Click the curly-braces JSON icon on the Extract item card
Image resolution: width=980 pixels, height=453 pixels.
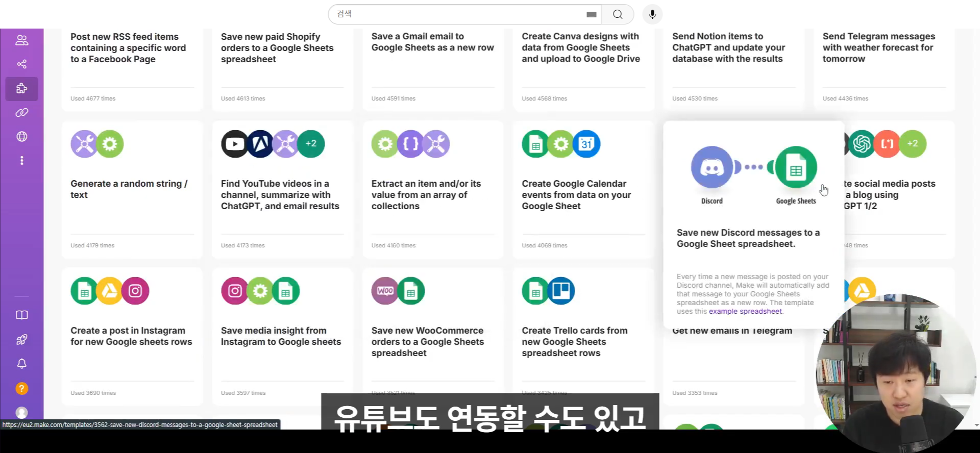click(x=410, y=144)
